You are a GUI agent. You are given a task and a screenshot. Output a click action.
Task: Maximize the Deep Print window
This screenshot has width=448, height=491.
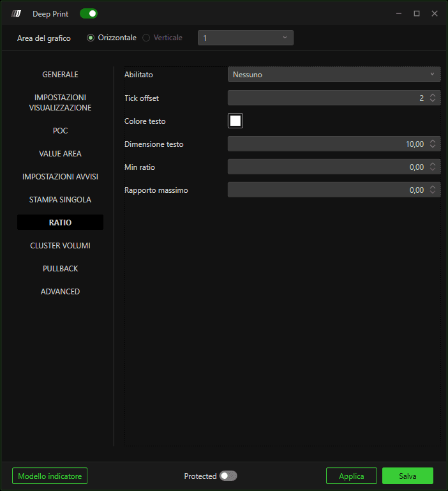point(417,13)
